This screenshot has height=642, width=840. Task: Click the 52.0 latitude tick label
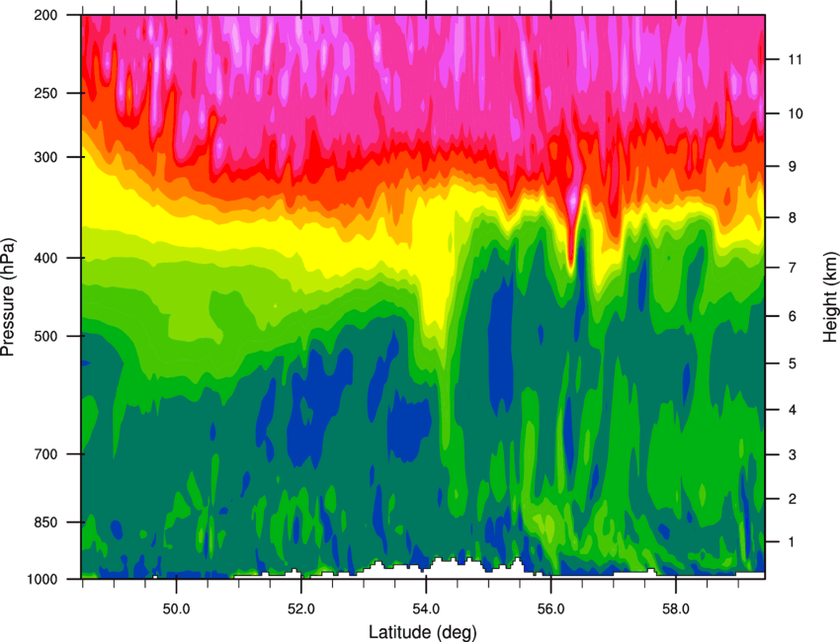click(x=301, y=609)
